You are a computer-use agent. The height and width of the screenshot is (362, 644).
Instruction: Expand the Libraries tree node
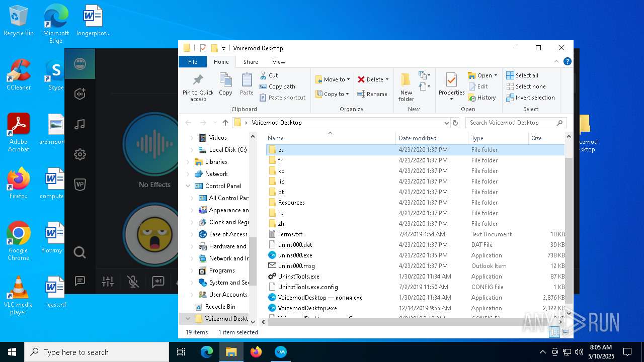[x=188, y=162]
